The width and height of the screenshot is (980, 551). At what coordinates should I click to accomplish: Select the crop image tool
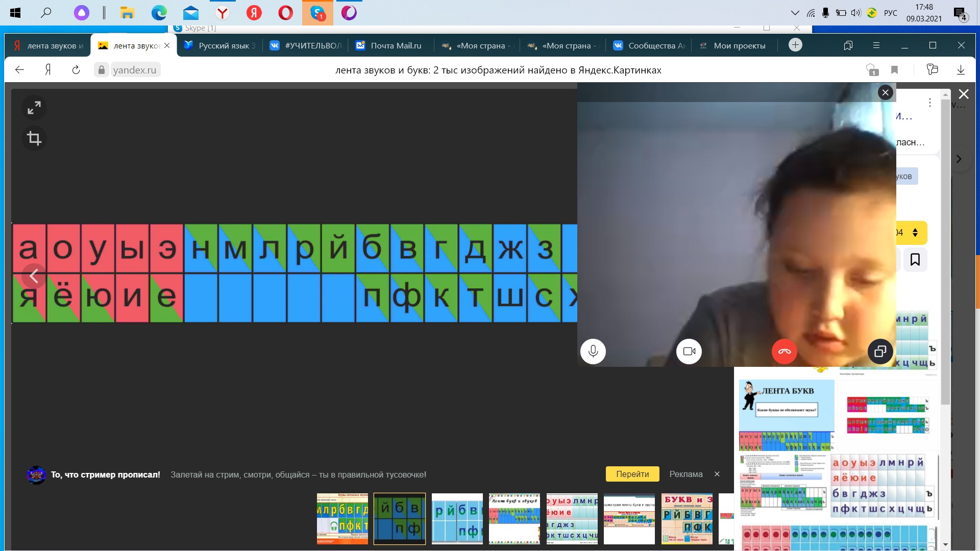coord(34,138)
